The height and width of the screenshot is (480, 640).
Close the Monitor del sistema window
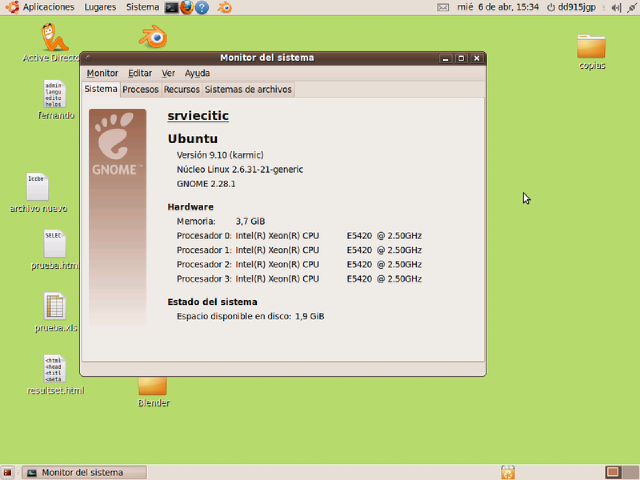(x=476, y=58)
